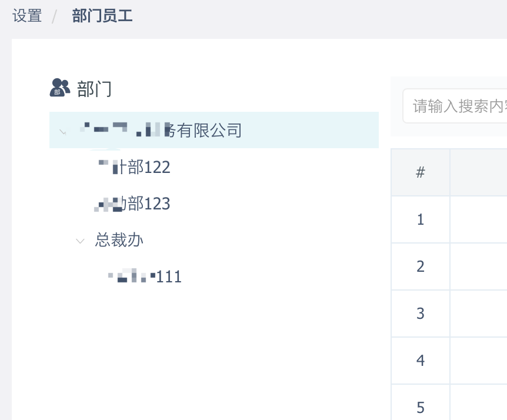Screen dimensions: 507x420
Task: Select the department ending in 111
Action: (x=145, y=276)
